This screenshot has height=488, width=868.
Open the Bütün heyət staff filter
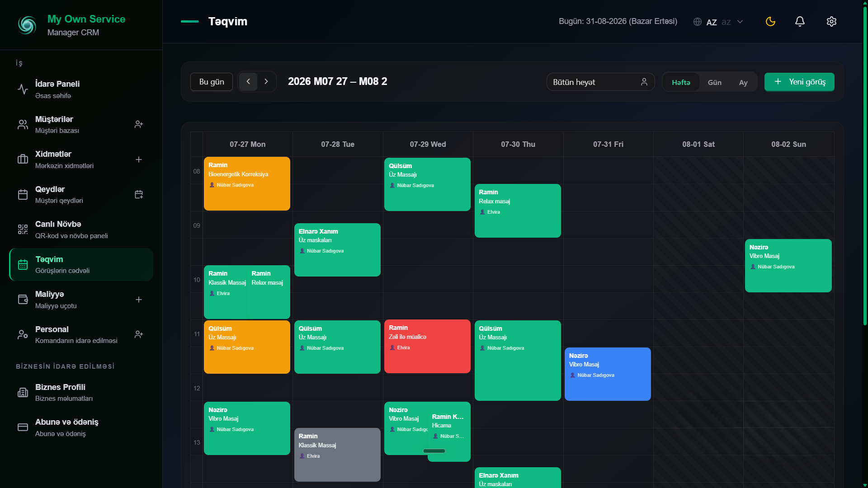pos(600,82)
